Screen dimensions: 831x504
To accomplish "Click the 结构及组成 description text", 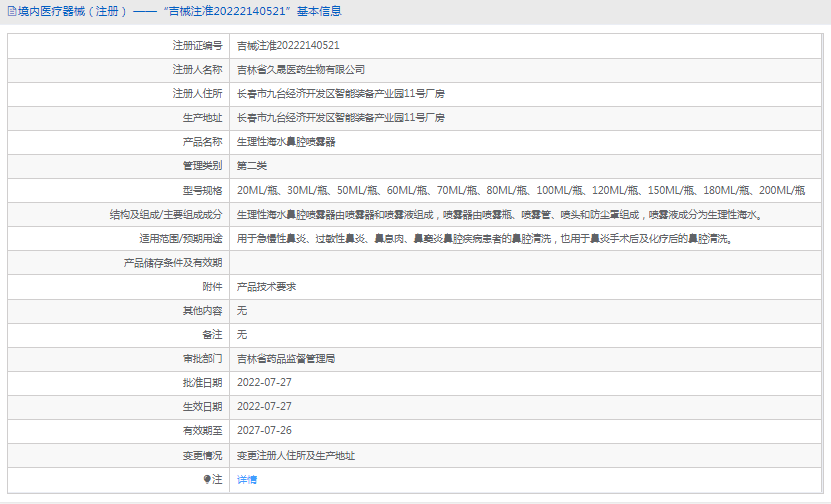I will (x=500, y=215).
